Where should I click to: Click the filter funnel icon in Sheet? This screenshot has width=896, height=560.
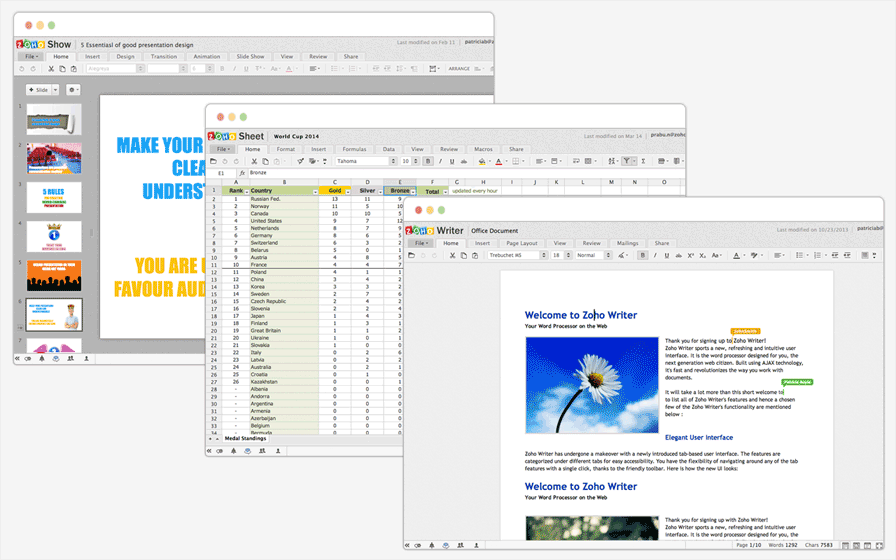(627, 161)
